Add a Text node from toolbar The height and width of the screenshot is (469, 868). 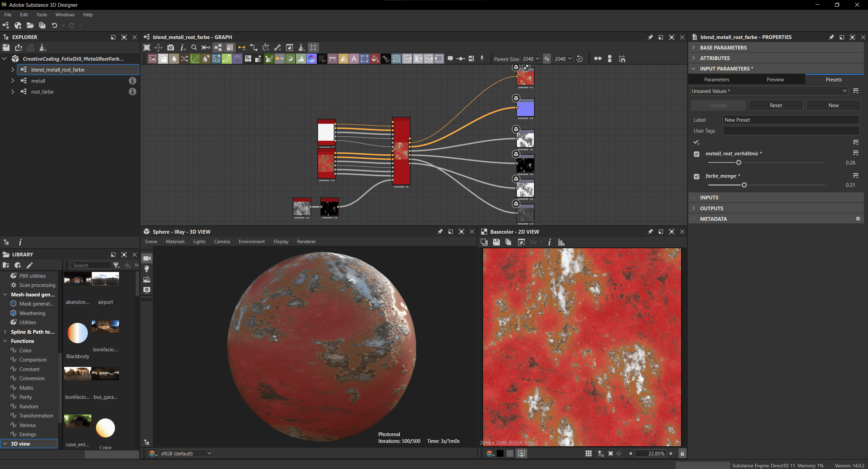354,59
